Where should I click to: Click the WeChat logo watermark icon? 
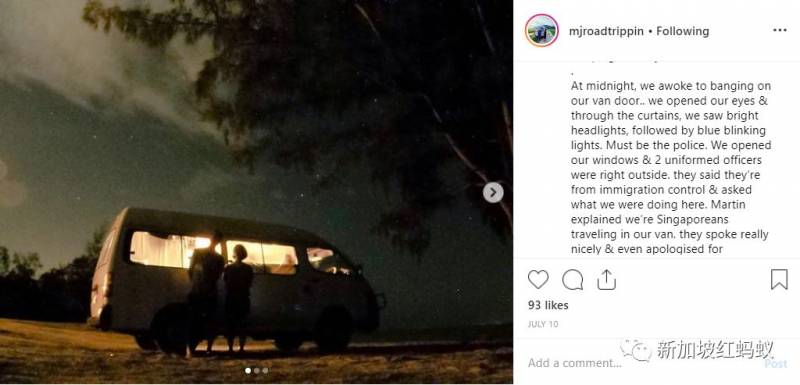pyautogui.click(x=636, y=350)
